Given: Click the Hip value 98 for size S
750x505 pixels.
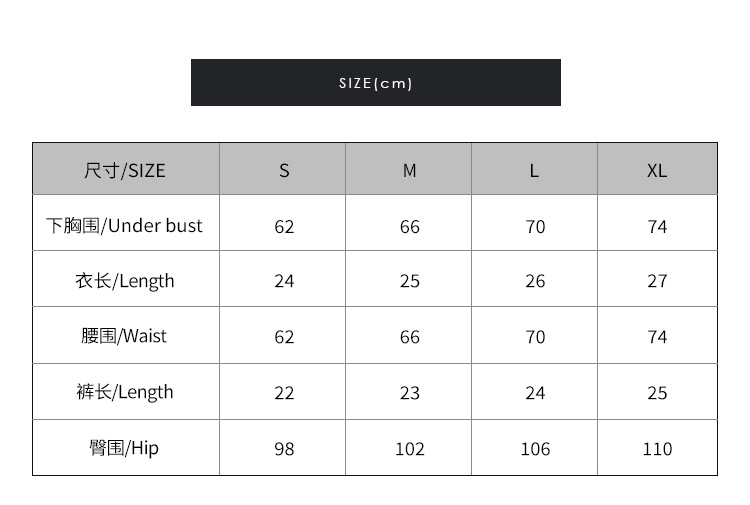Looking at the screenshot, I should tap(284, 449).
